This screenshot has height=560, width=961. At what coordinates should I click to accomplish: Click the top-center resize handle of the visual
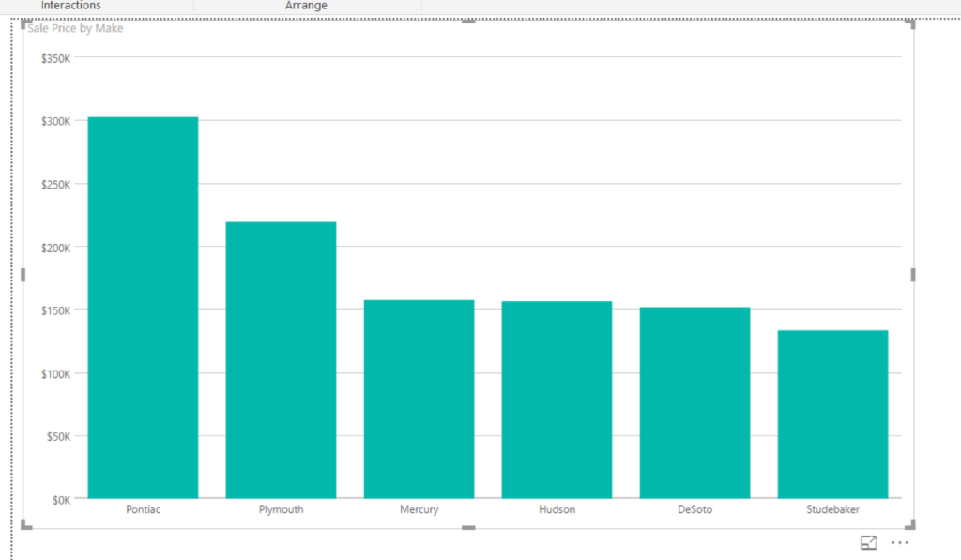click(468, 22)
